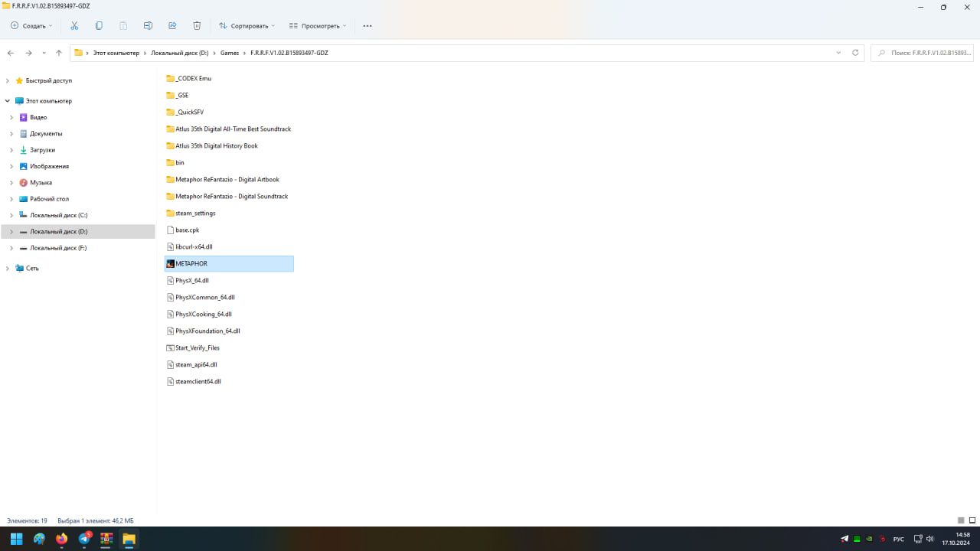The image size is (980, 551).
Task: Select Atlus 35th Digital All-Time Best Soundtrack folder
Action: point(229,129)
